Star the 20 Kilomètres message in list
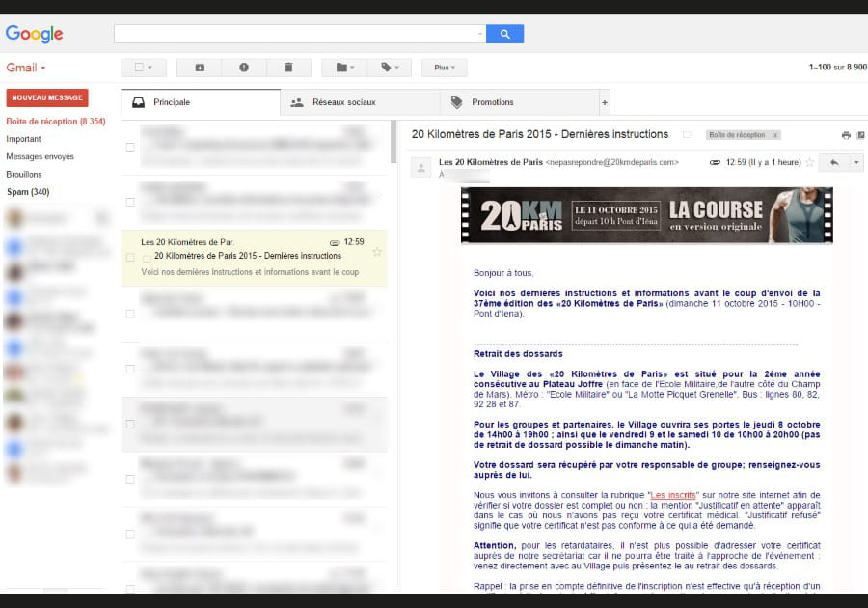This screenshot has height=608, width=868. click(377, 252)
